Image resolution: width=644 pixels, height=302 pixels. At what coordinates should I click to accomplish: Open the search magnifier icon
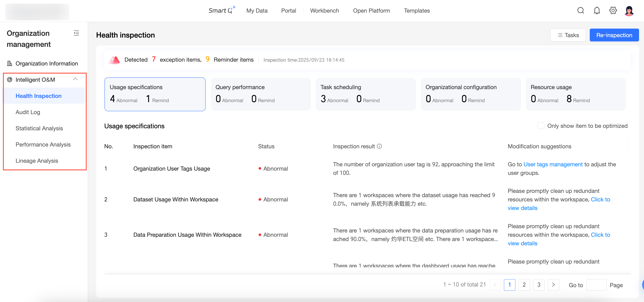[581, 11]
